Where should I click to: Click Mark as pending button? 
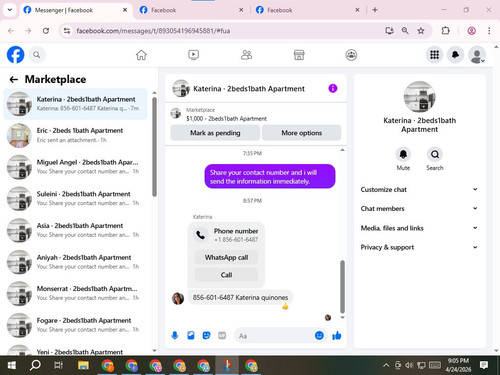pyautogui.click(x=215, y=133)
